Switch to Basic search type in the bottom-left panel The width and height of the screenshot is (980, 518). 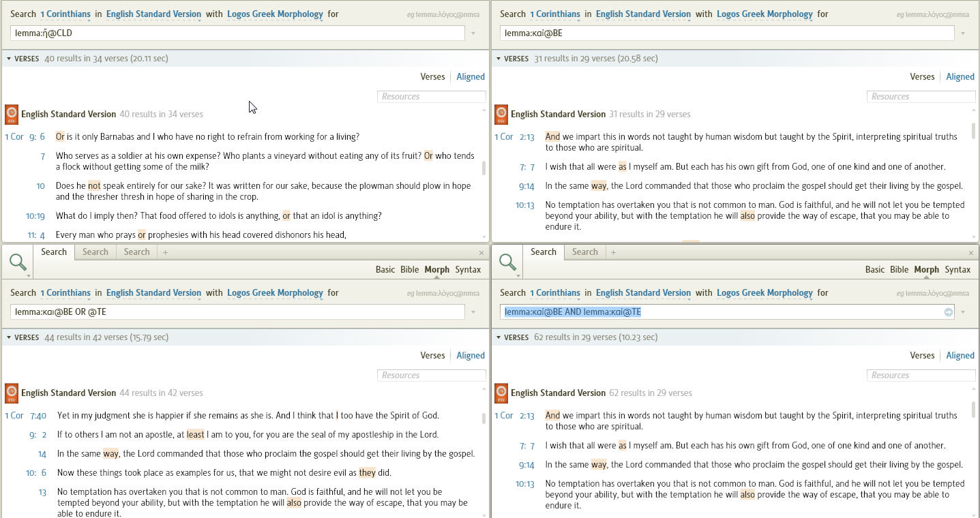click(385, 270)
